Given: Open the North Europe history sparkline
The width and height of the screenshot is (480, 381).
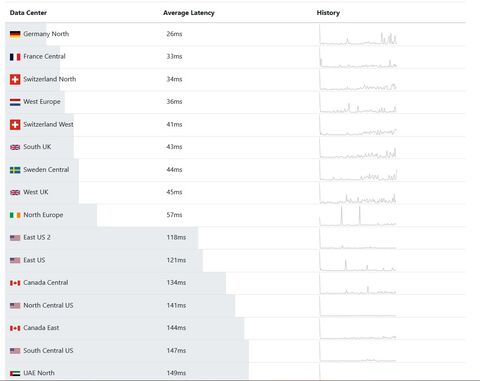Looking at the screenshot, I should [x=358, y=216].
